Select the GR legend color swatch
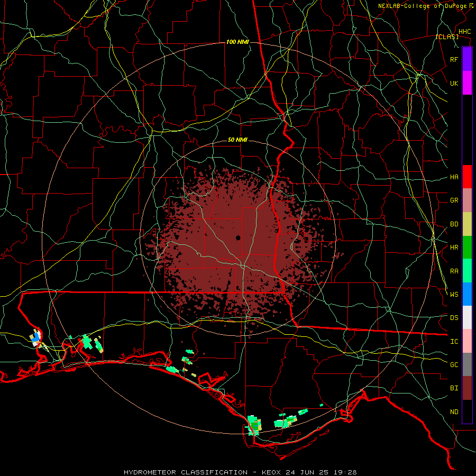Viewport: 476px width, 476px height. pos(467,200)
